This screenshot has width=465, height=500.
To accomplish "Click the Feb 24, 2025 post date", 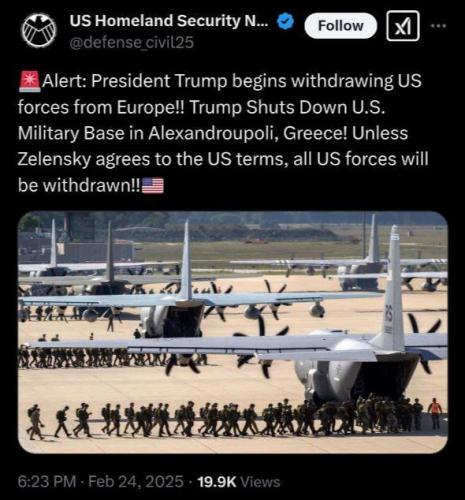I will coord(136,482).
